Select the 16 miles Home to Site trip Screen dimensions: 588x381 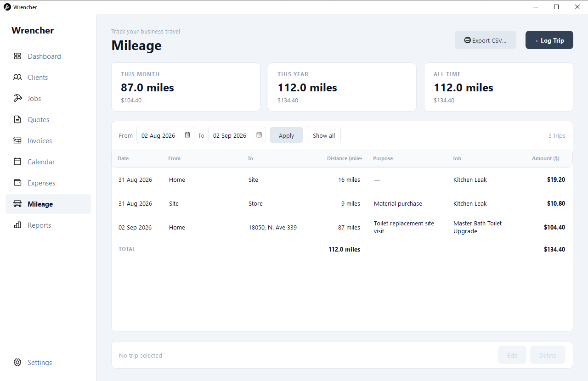342,179
